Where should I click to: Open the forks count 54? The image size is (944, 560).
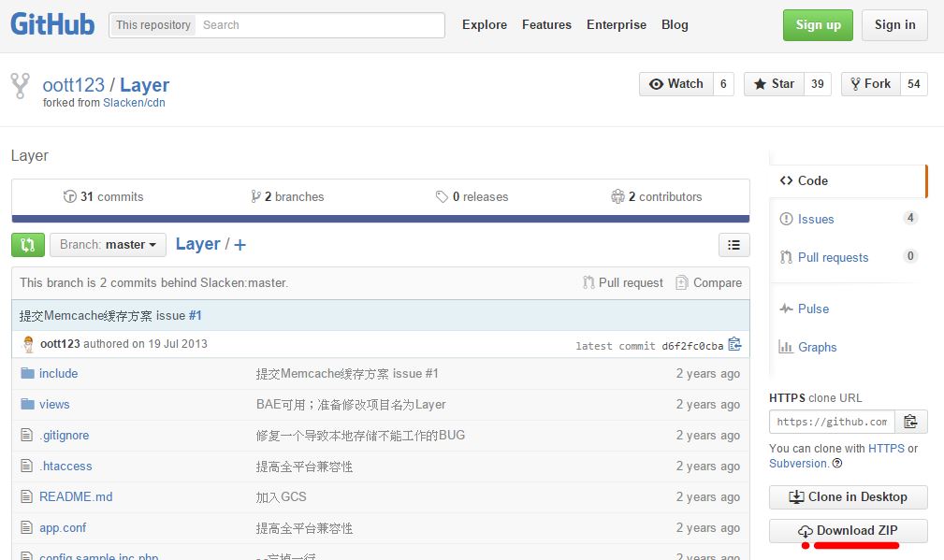tap(914, 84)
